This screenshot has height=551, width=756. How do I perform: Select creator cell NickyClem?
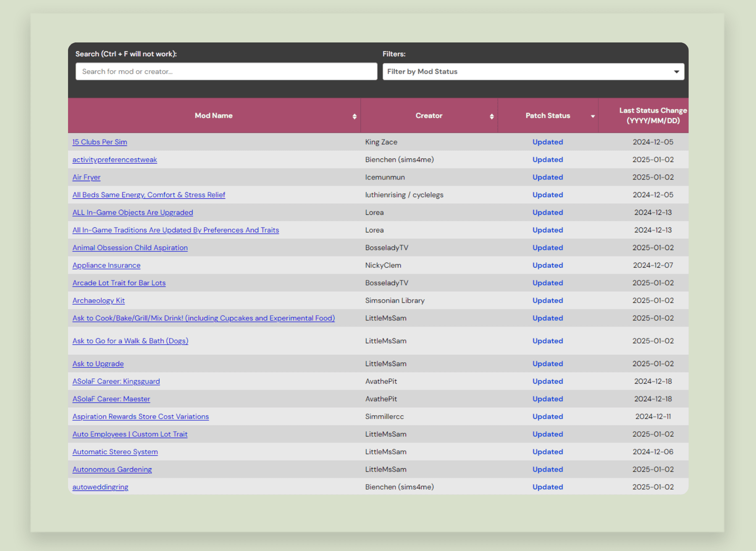tap(383, 266)
